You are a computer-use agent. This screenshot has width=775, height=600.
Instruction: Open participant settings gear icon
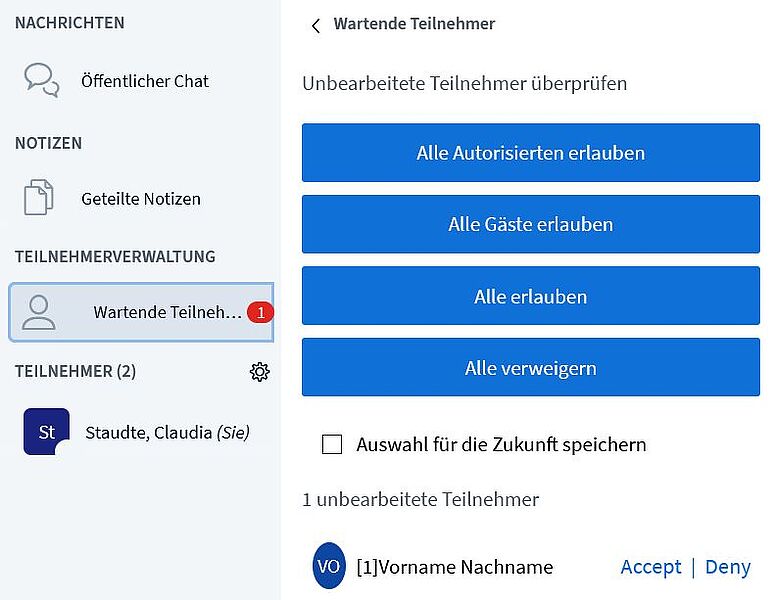(x=259, y=372)
